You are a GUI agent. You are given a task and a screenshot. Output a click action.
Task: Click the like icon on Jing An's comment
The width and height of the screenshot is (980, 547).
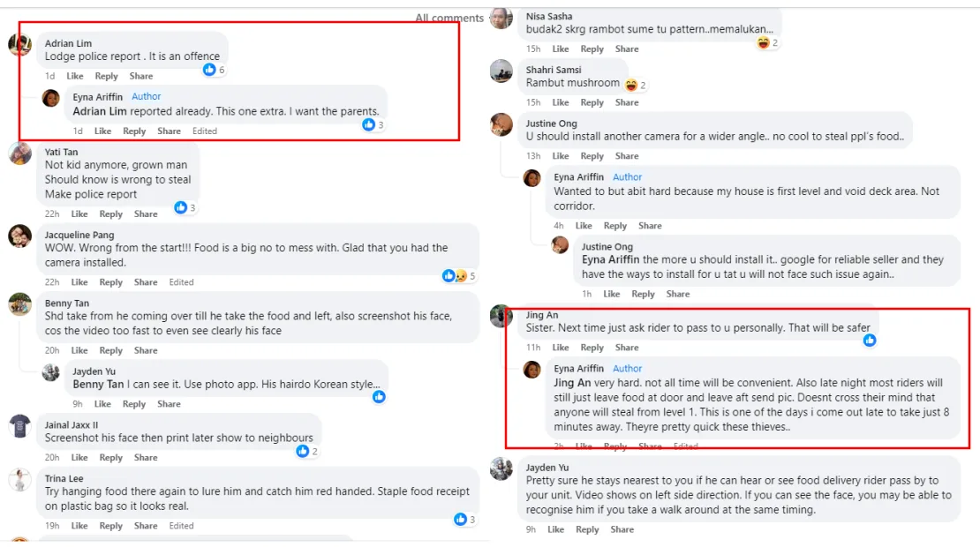coord(870,340)
